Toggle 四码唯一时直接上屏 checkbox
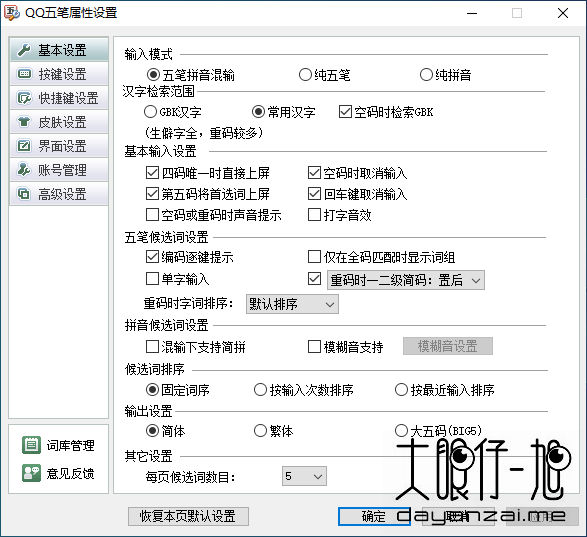Screen dimensions: 587x537 [x=152, y=173]
